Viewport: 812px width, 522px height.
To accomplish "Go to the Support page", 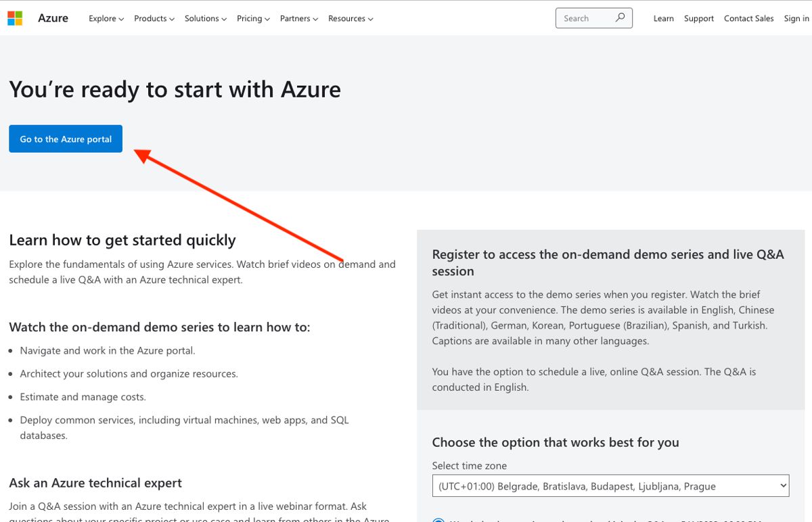I will [698, 18].
